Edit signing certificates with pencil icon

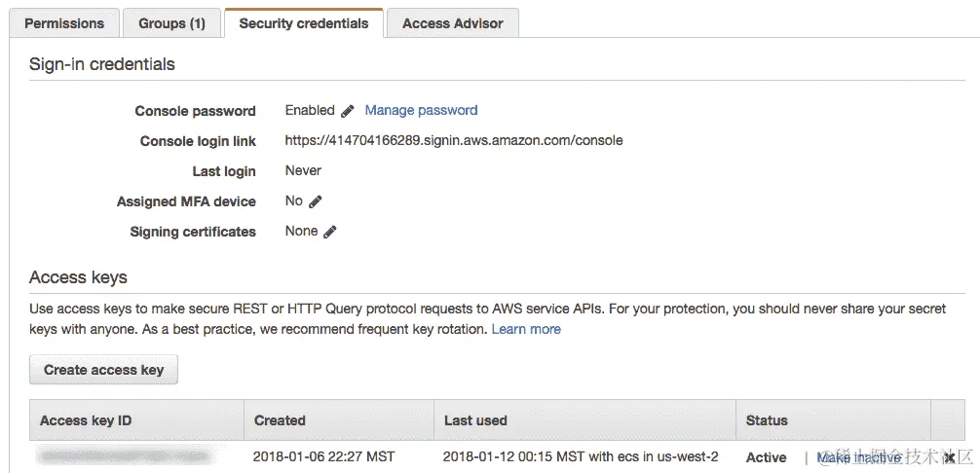pos(329,232)
